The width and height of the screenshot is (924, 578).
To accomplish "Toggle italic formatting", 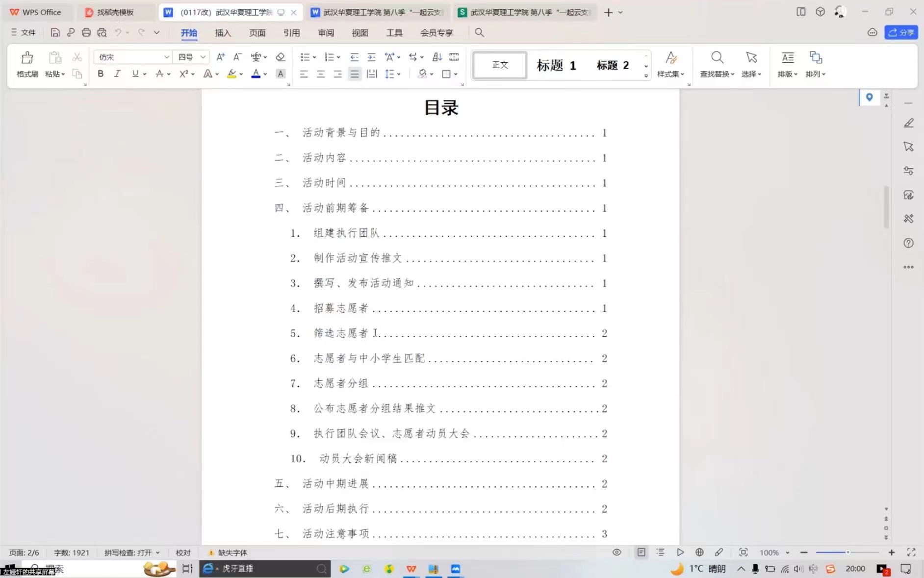I will 117,74.
